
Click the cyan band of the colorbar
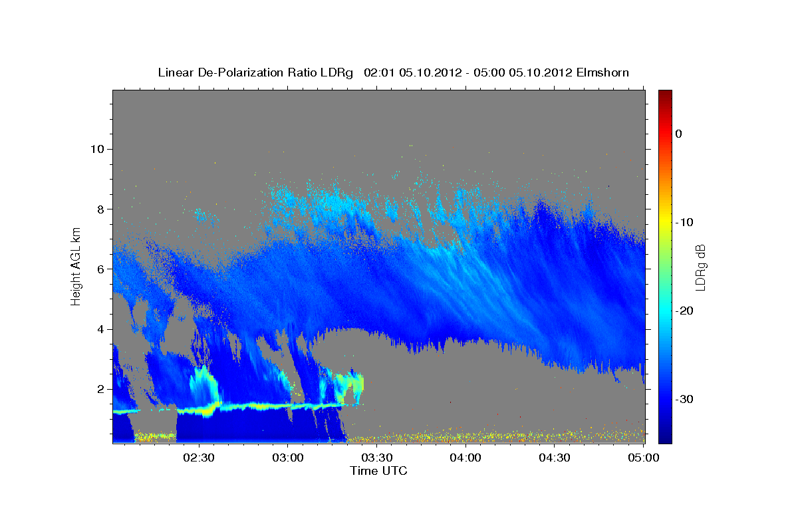665,309
